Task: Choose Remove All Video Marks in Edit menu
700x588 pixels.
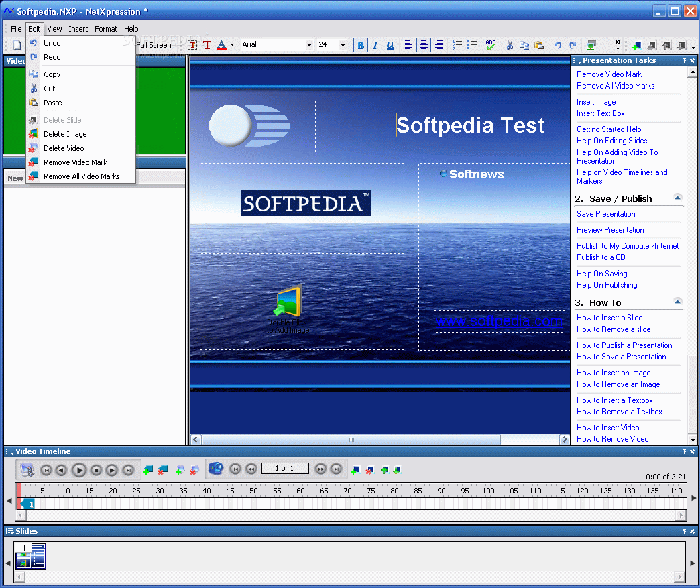Action: coord(81,176)
